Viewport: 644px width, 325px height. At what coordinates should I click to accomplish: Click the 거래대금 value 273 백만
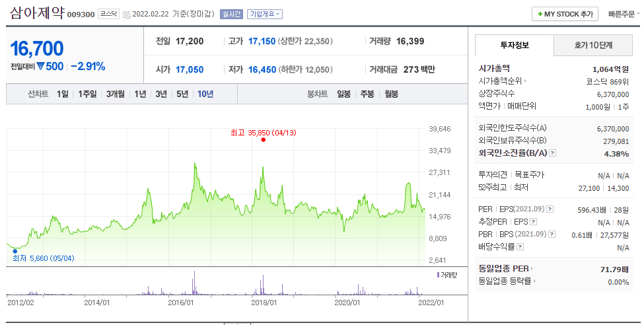(419, 70)
